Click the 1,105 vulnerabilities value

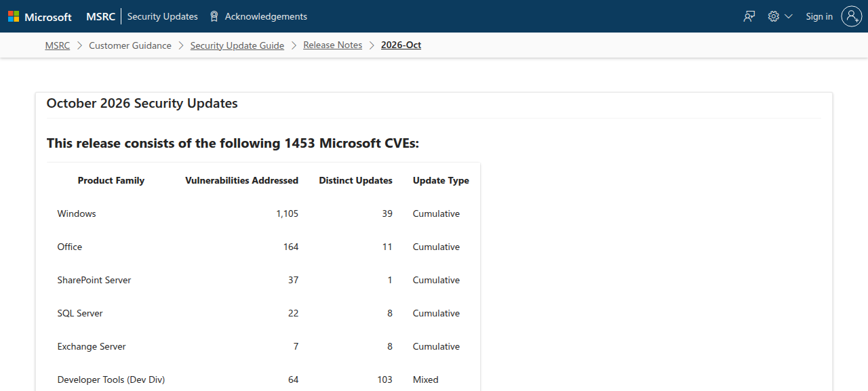click(288, 213)
